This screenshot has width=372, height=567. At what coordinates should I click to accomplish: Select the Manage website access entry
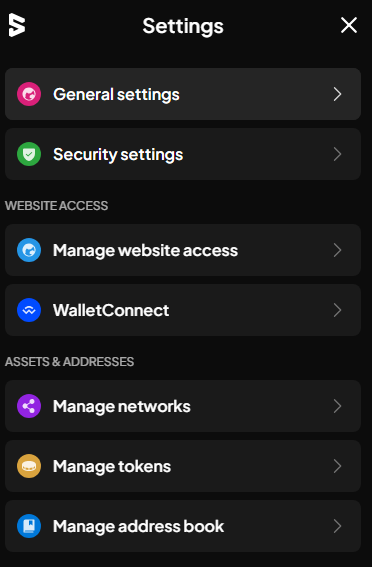(x=183, y=250)
